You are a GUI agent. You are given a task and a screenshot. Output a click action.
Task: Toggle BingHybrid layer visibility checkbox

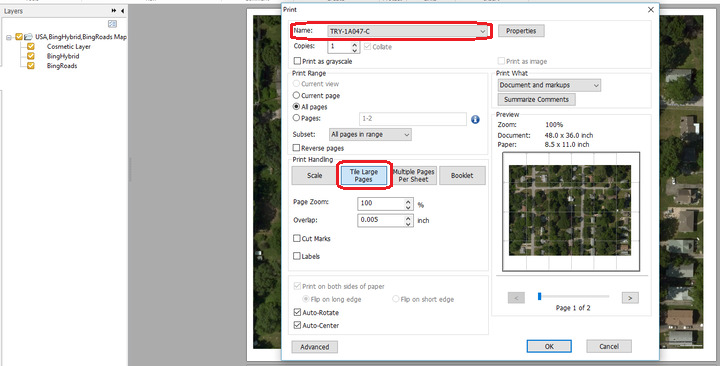[31, 56]
